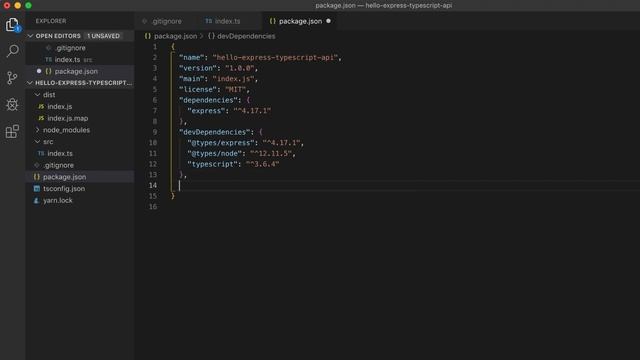Click the "name" key on line 2

pos(192,58)
